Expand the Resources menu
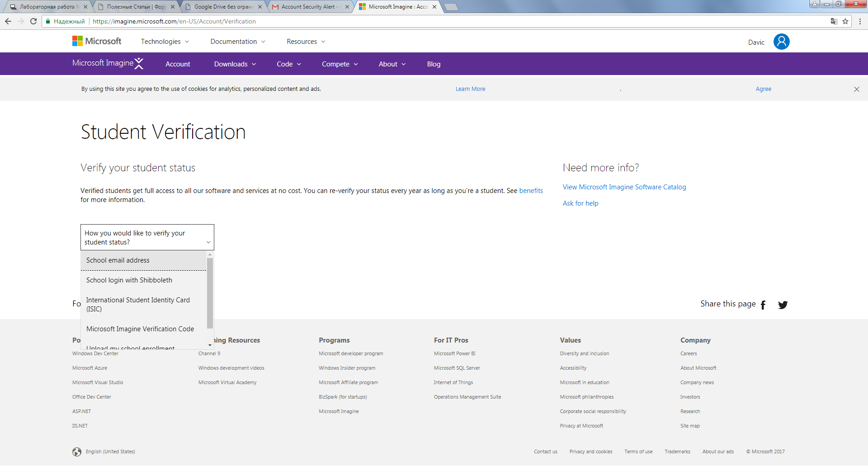Viewport: 868px width, 470px height. (x=306, y=42)
